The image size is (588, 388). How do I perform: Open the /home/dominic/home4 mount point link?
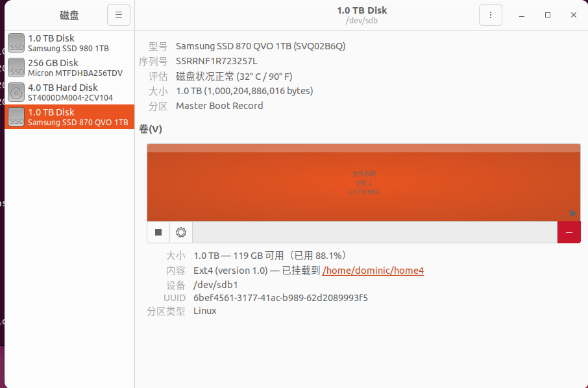[373, 271]
